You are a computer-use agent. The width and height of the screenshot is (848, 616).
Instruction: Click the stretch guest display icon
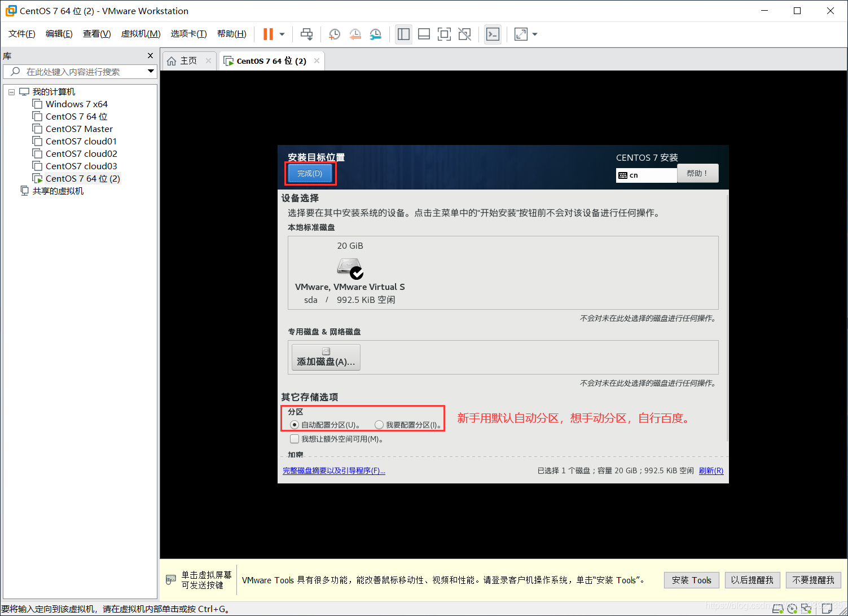point(521,34)
